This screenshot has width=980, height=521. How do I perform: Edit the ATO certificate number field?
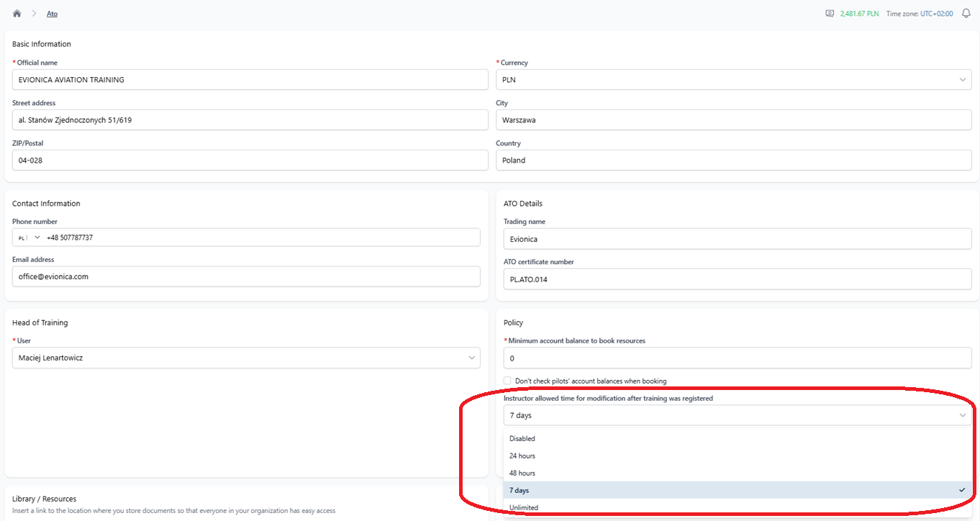pos(738,279)
